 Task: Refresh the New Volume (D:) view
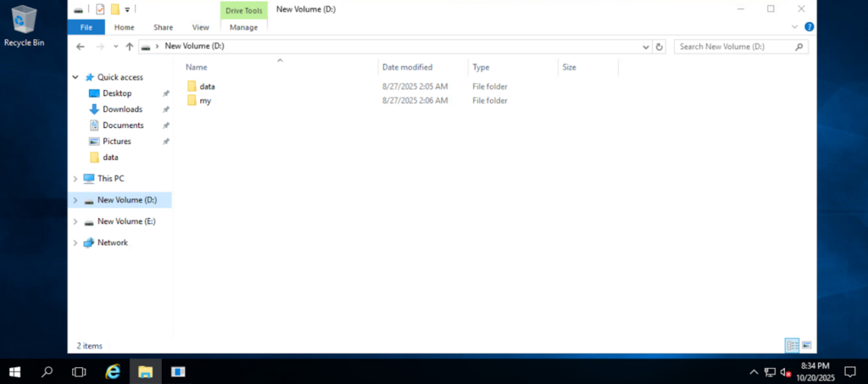point(659,47)
